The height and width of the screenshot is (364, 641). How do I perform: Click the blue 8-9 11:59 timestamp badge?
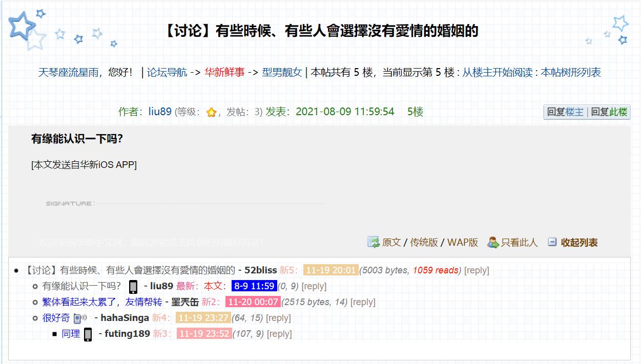254,286
